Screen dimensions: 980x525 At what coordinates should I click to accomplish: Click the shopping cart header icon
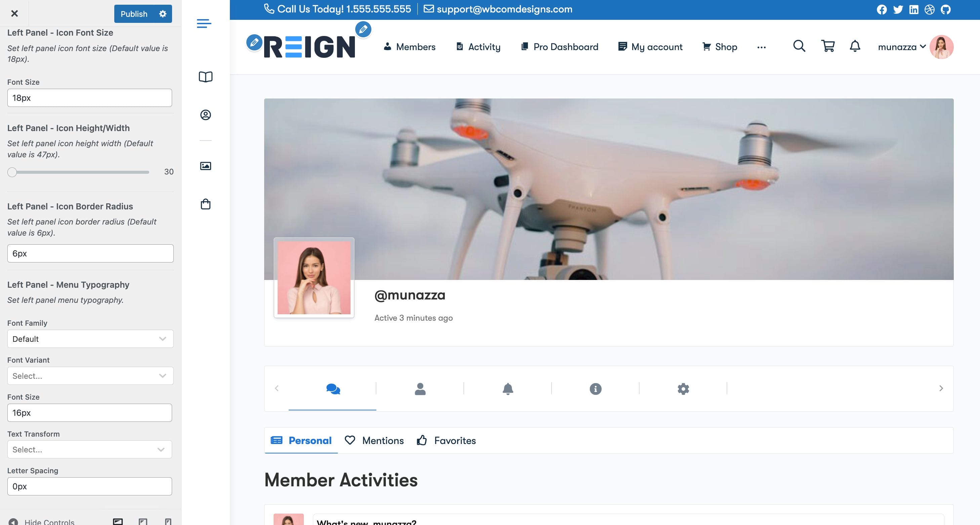click(x=828, y=46)
